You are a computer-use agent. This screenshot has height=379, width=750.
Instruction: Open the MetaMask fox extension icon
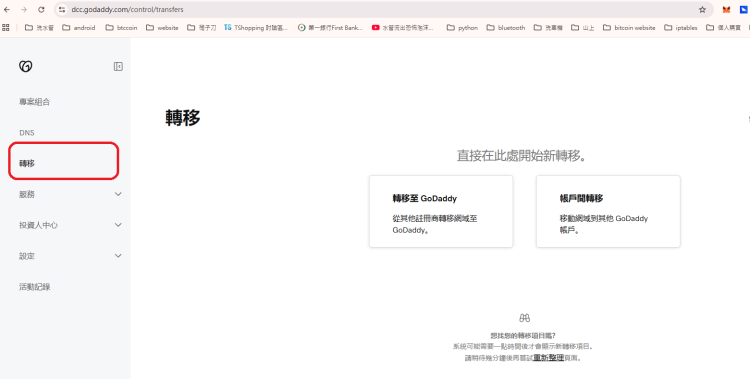726,10
